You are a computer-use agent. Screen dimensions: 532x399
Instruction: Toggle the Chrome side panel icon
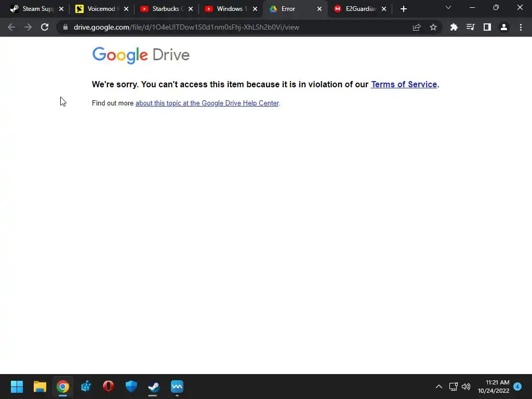[x=487, y=27]
